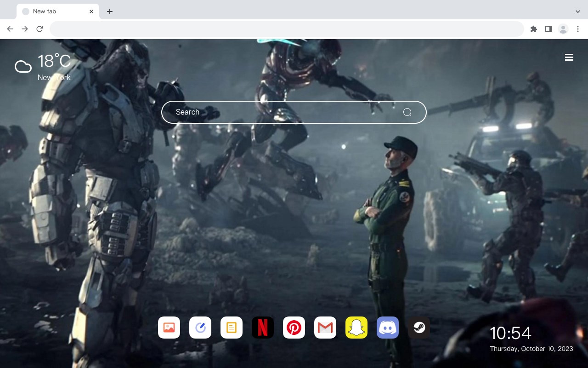Open the Gmail shortcut

coord(325,328)
